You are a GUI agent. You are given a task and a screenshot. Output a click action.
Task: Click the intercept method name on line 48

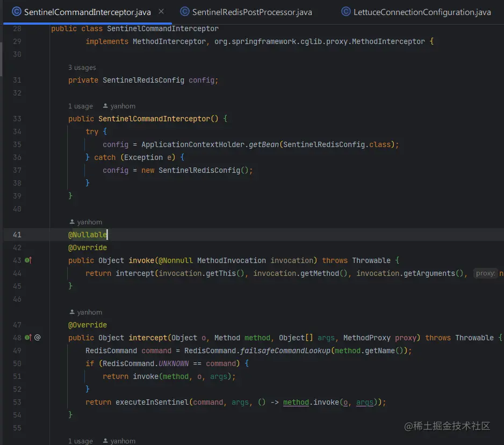[x=148, y=338]
